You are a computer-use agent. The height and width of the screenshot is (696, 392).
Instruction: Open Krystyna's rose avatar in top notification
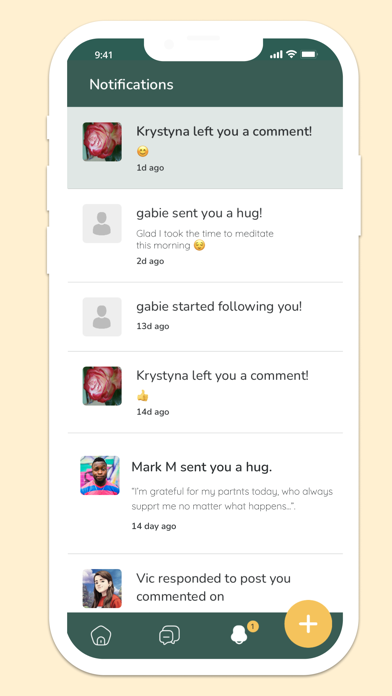(x=102, y=142)
